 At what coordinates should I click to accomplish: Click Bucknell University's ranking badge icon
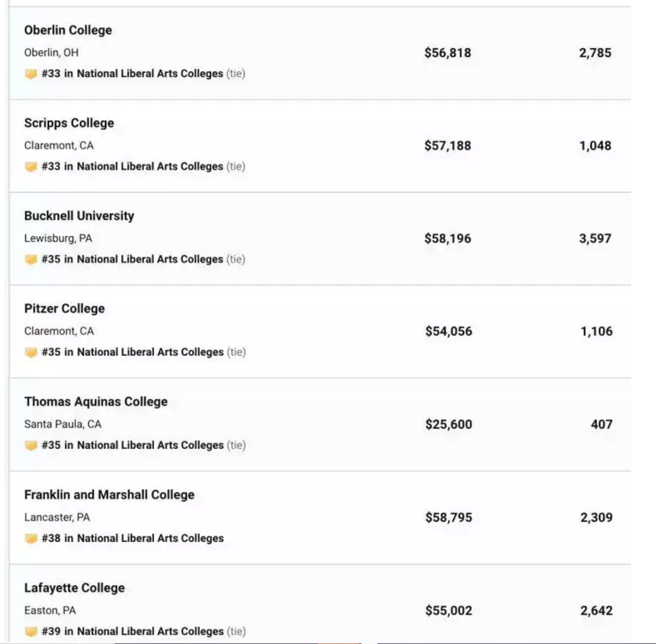[31, 259]
